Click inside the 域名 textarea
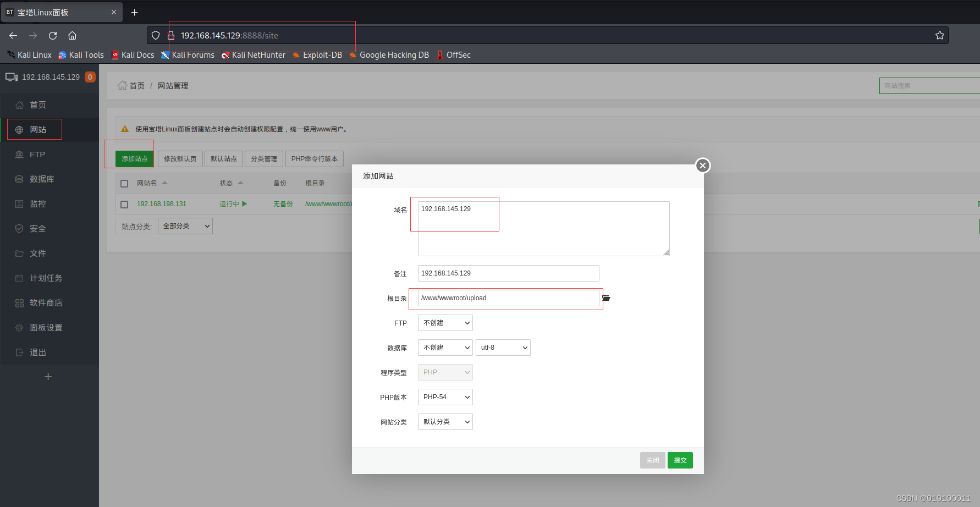Viewport: 980px width, 507px height. point(544,229)
